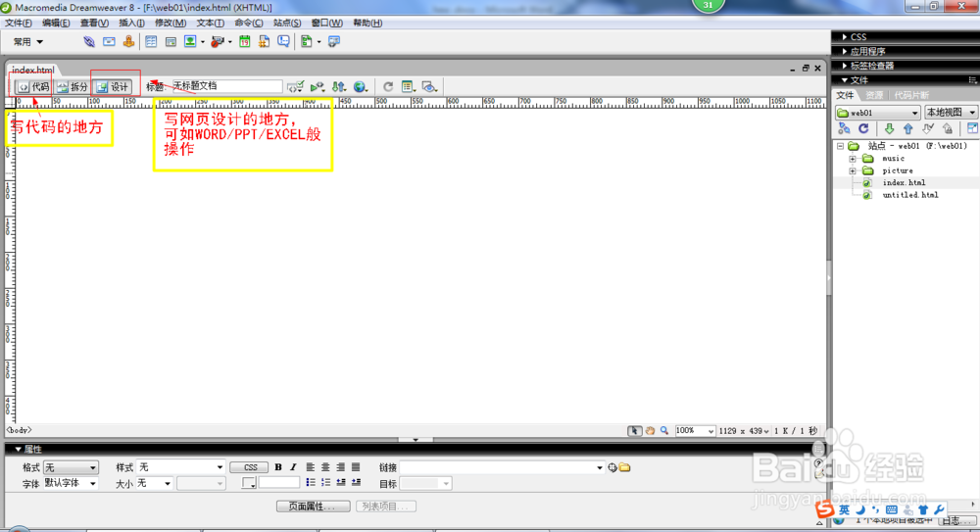Open the 常用 insert category dropdown

[28, 42]
